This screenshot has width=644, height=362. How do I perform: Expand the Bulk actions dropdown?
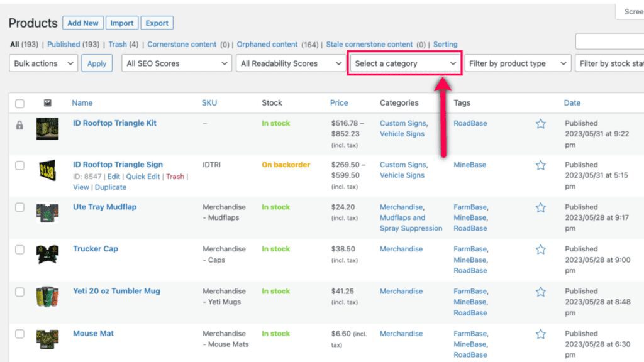click(42, 63)
